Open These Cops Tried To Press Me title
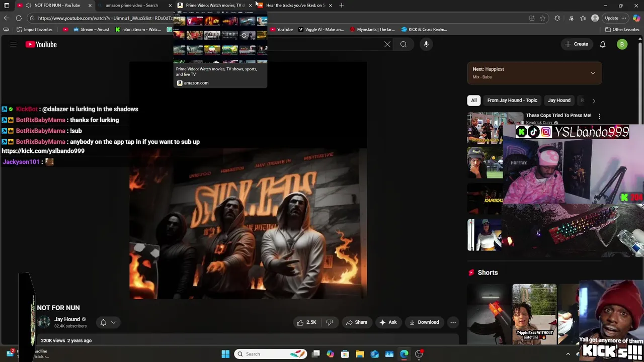This screenshot has width=644, height=362. pos(558,115)
